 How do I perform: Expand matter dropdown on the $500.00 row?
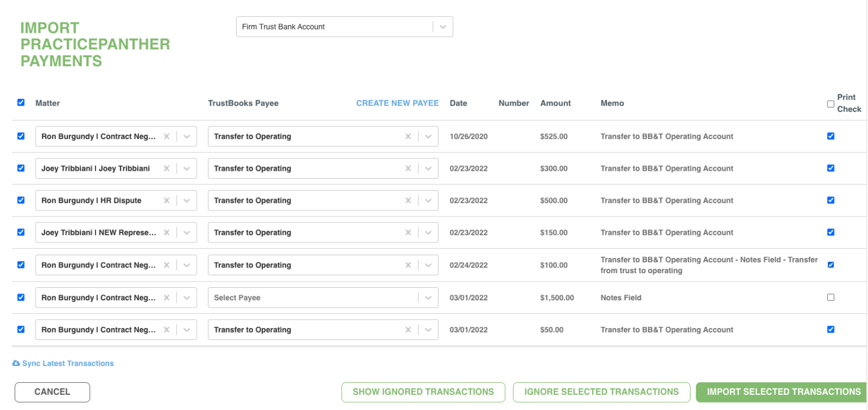point(187,201)
